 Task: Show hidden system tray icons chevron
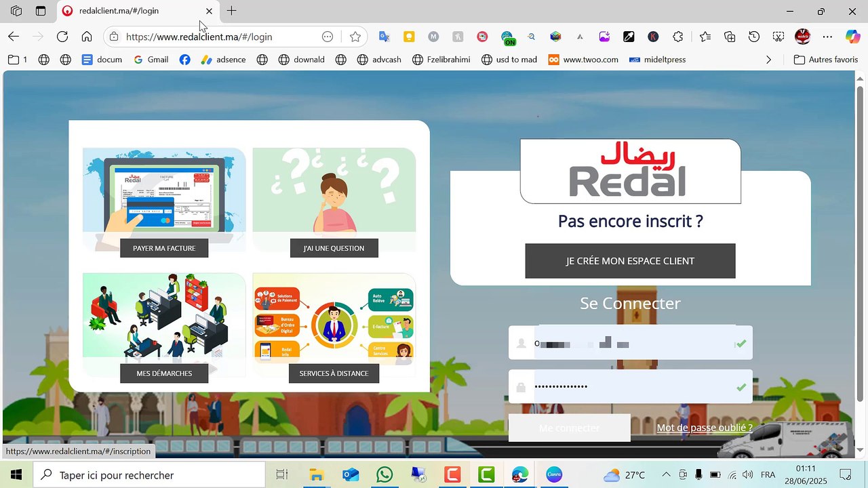click(x=666, y=474)
